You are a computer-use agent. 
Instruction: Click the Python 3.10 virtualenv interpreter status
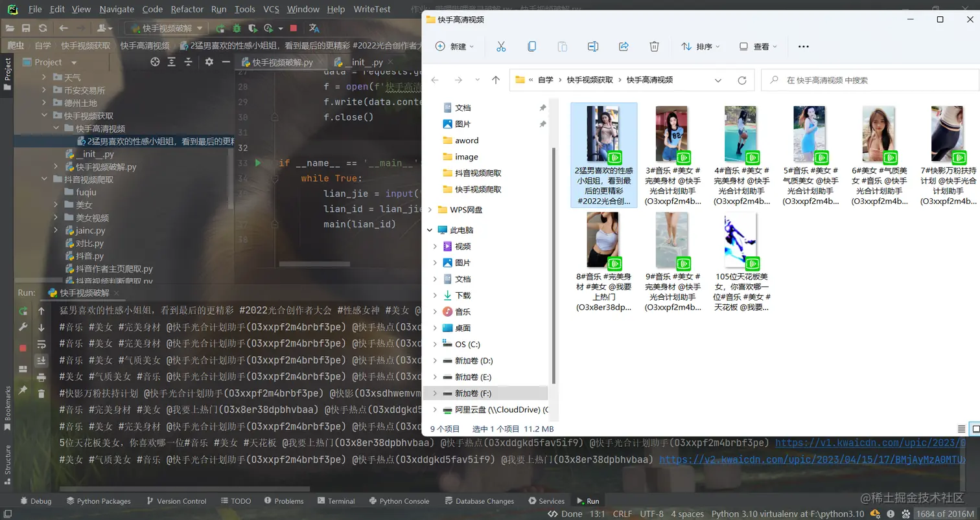(x=787, y=514)
